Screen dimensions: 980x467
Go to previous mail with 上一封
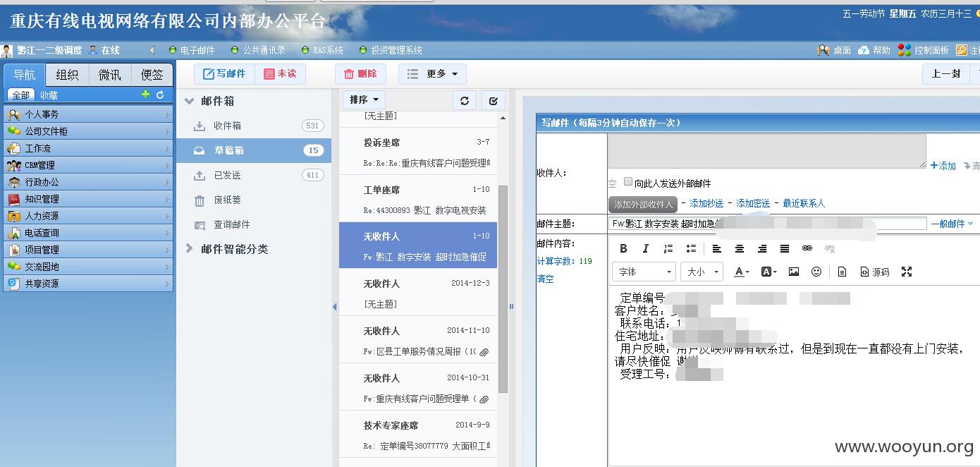coord(946,74)
